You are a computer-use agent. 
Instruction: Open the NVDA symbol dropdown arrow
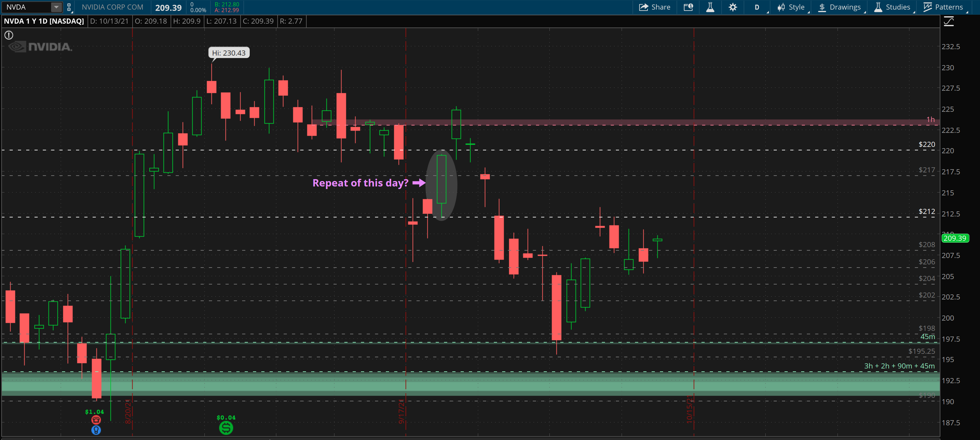click(x=56, y=7)
